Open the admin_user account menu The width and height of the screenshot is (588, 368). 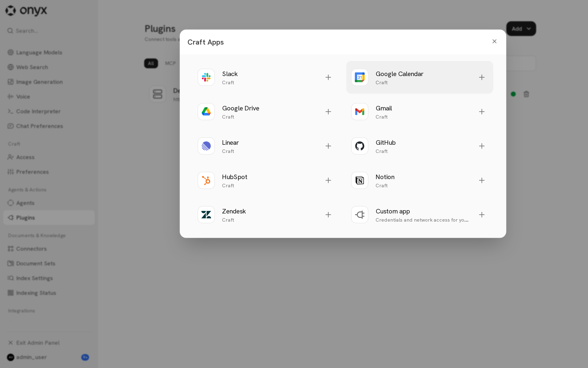[x=49, y=357]
